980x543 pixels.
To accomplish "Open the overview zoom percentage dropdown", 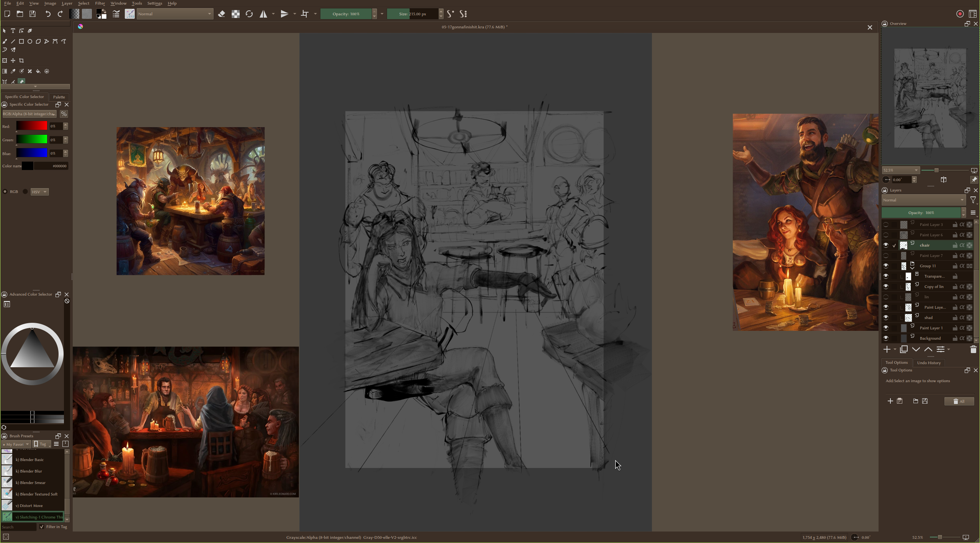I will (900, 170).
